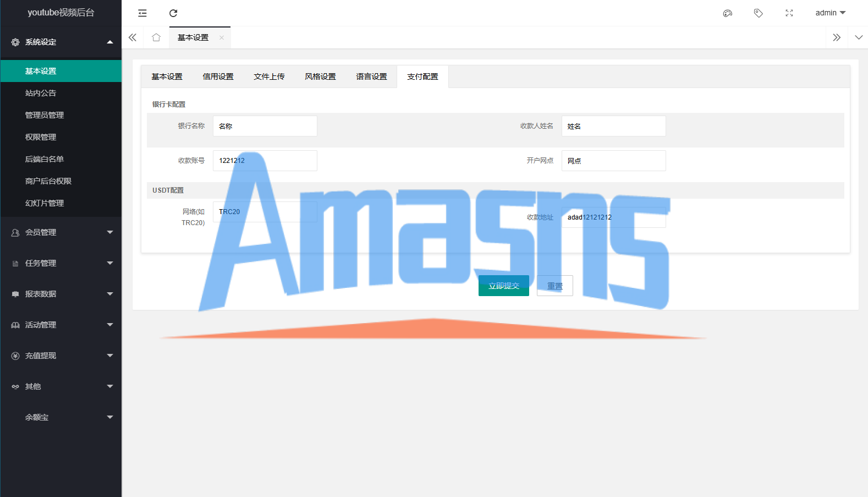The width and height of the screenshot is (868, 497).
Task: Switch to the 文件上传 tab
Action: 269,77
